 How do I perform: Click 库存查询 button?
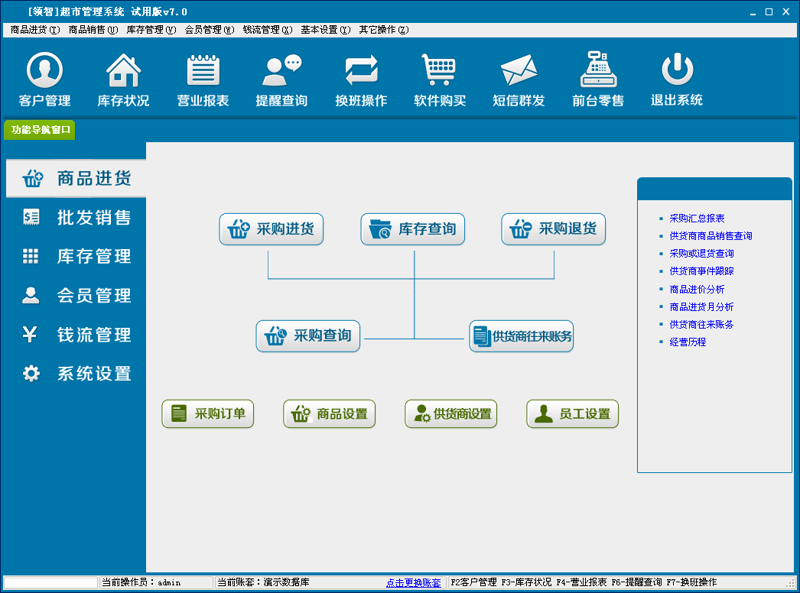(413, 229)
